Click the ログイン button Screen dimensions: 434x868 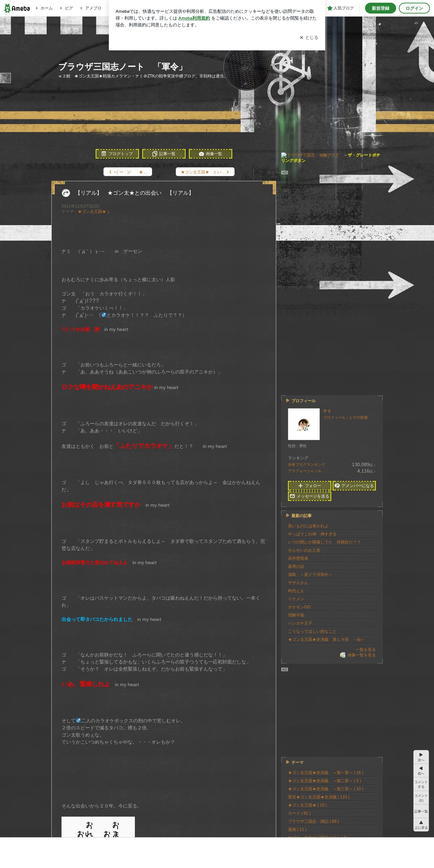point(414,8)
